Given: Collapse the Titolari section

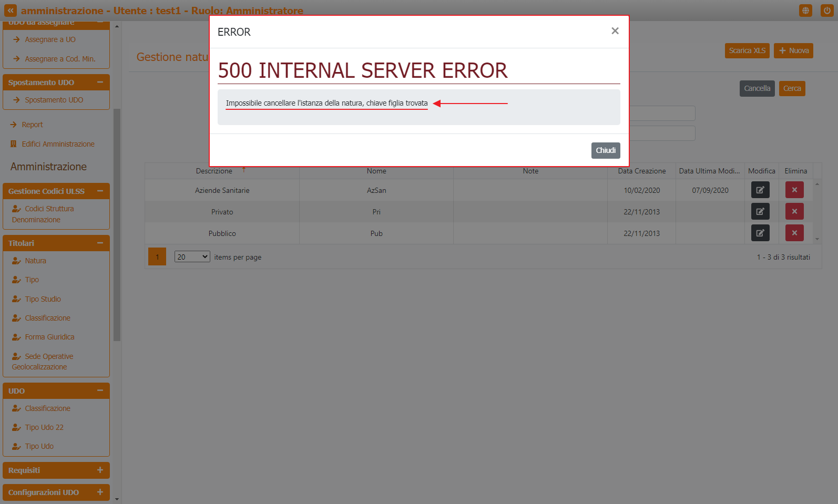Looking at the screenshot, I should (100, 243).
